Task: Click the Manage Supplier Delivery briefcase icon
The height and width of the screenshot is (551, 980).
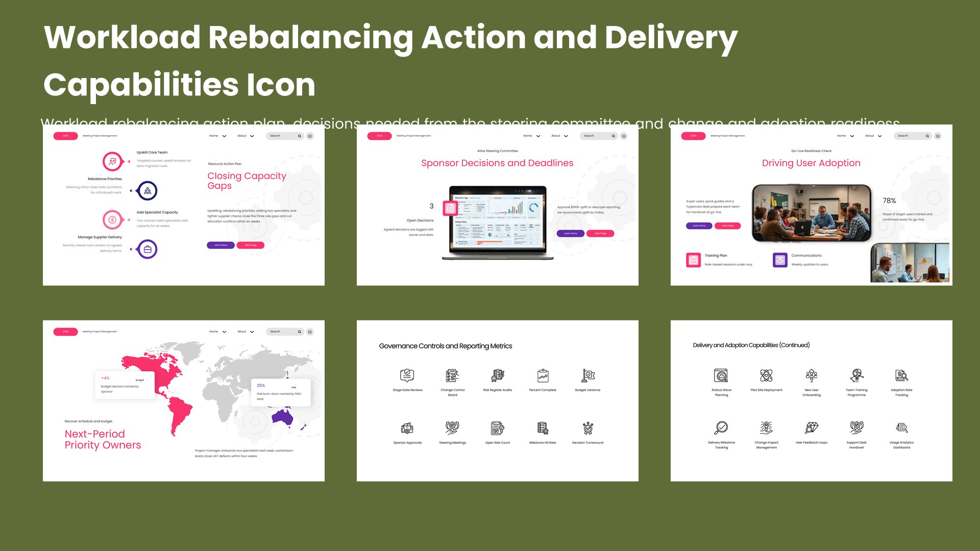Action: tap(148, 249)
